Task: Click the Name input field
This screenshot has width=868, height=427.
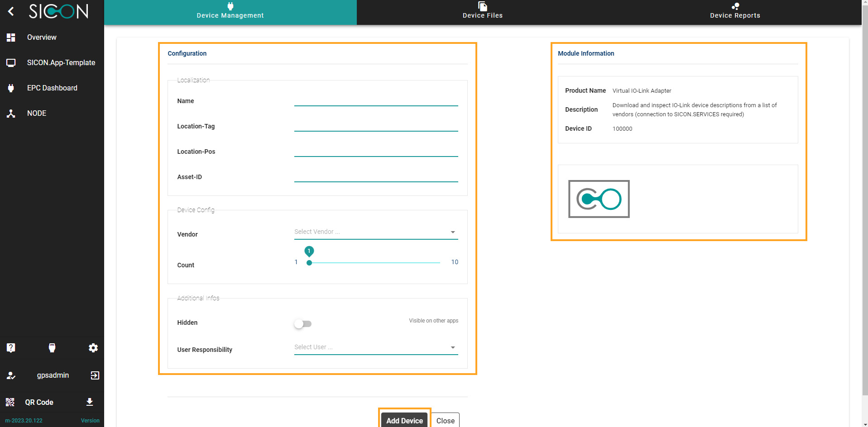Action: click(376, 100)
